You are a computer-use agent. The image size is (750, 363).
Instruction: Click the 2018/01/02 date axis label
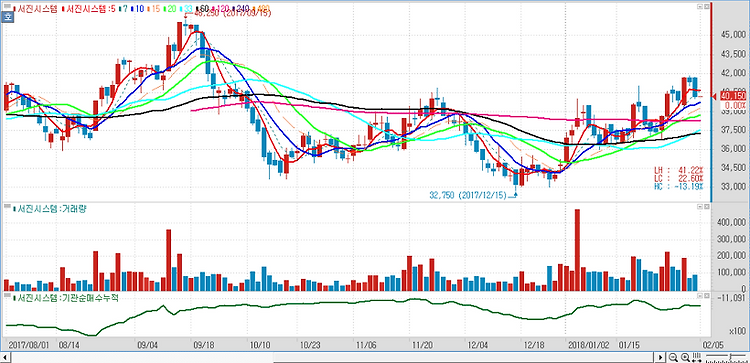[x=589, y=344]
